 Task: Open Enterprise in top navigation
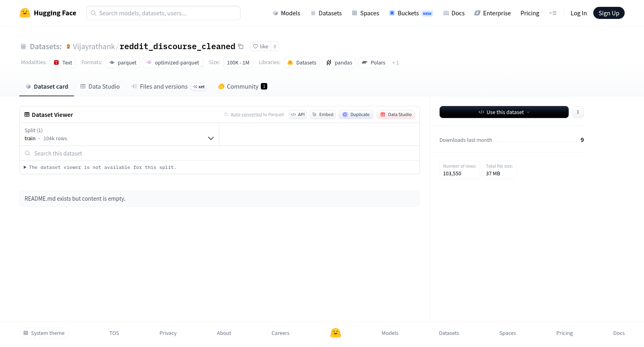click(492, 13)
